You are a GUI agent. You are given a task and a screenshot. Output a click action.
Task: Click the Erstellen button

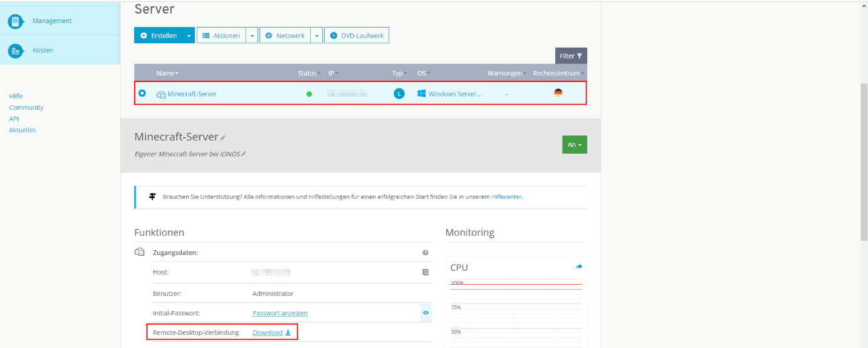(159, 36)
